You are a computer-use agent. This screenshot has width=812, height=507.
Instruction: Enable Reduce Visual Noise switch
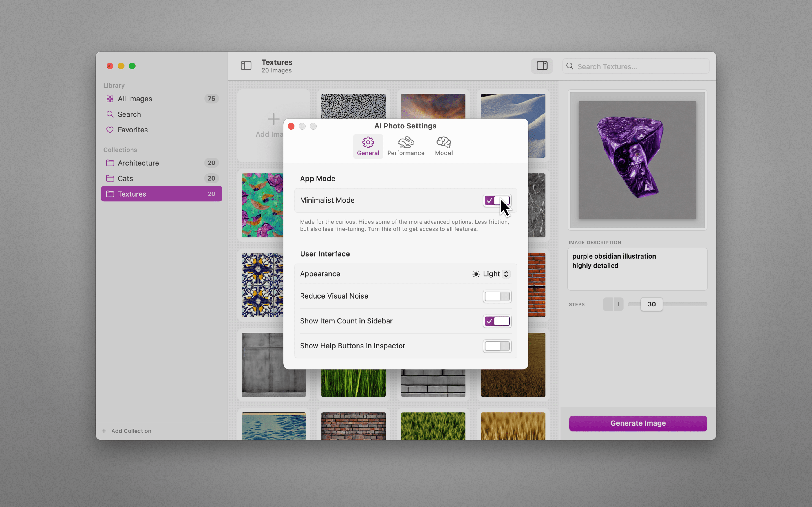tap(497, 296)
